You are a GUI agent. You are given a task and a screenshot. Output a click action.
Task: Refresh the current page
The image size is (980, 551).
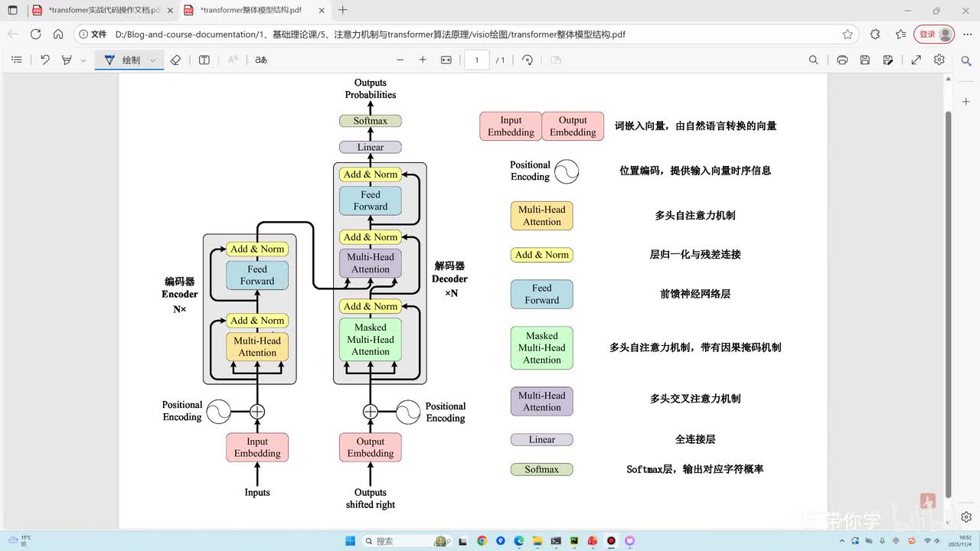coord(35,34)
